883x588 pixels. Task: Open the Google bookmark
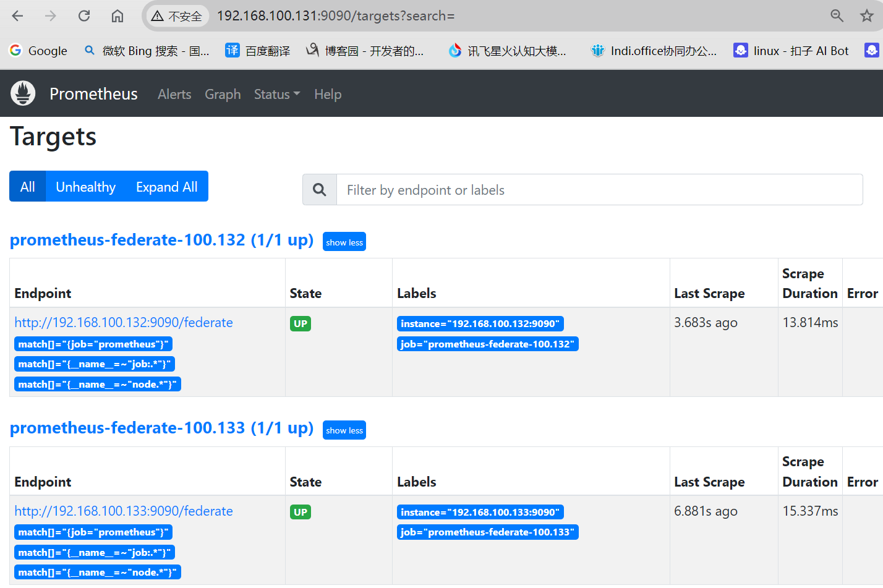point(38,51)
